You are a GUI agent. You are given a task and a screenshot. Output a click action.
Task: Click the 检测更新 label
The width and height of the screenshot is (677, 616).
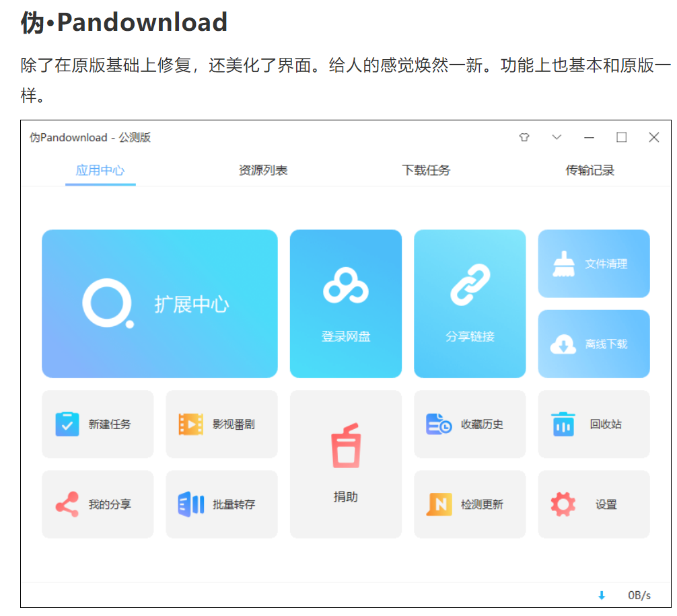482,505
